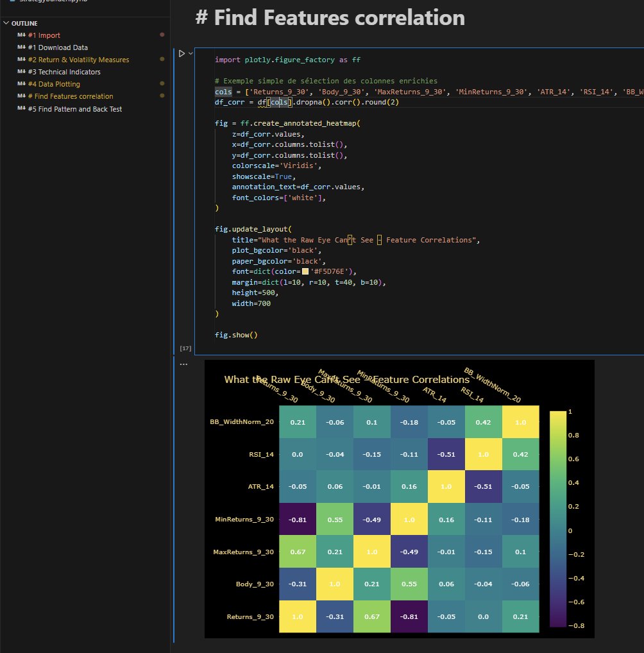Click the markdown icon beside #1 Download Data
The image size is (644, 653).
[21, 47]
